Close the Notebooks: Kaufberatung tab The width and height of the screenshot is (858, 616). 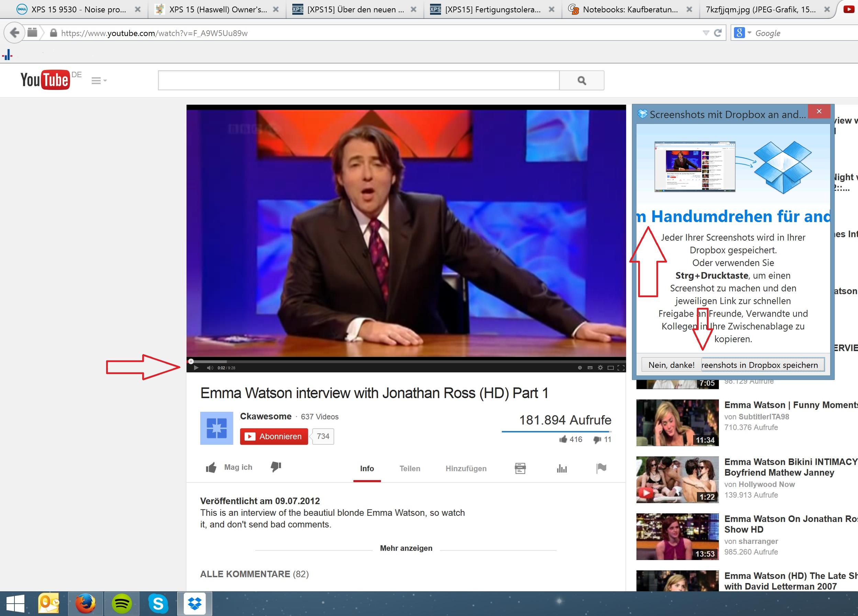click(x=689, y=10)
